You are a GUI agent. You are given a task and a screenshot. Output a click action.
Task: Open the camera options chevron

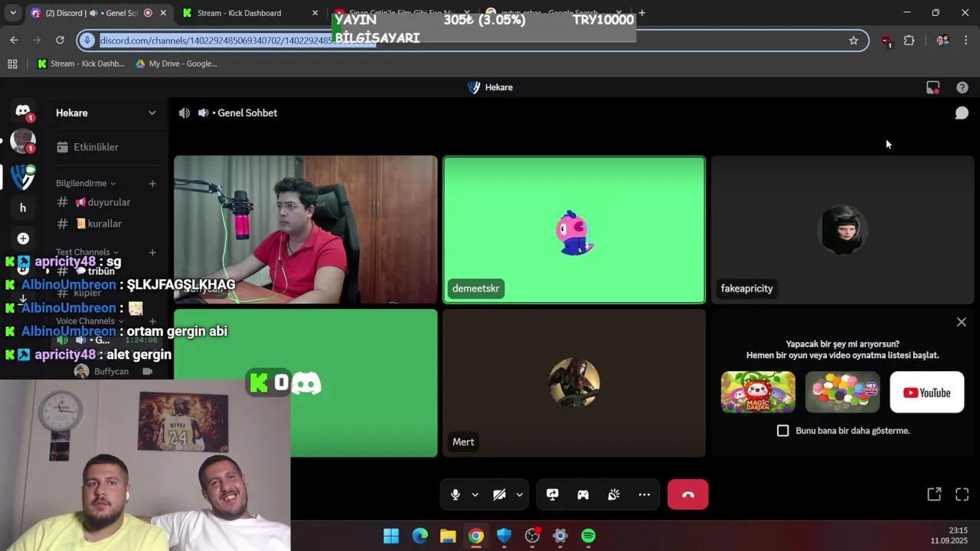(x=519, y=495)
